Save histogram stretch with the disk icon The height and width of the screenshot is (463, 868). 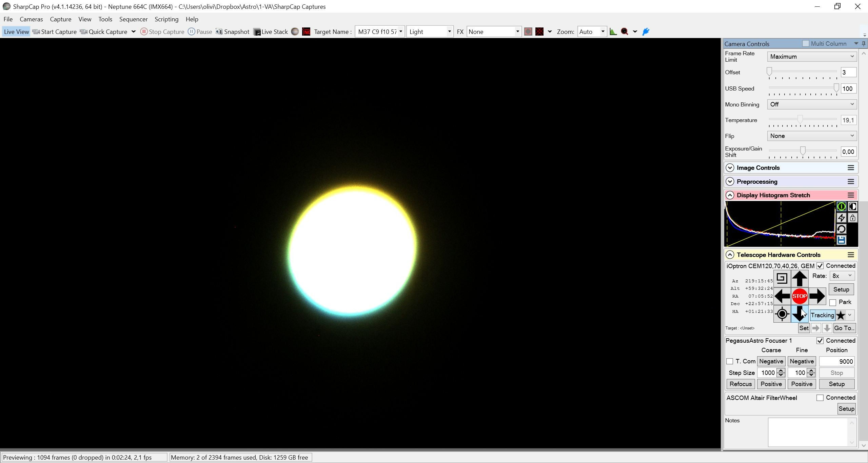tap(841, 240)
